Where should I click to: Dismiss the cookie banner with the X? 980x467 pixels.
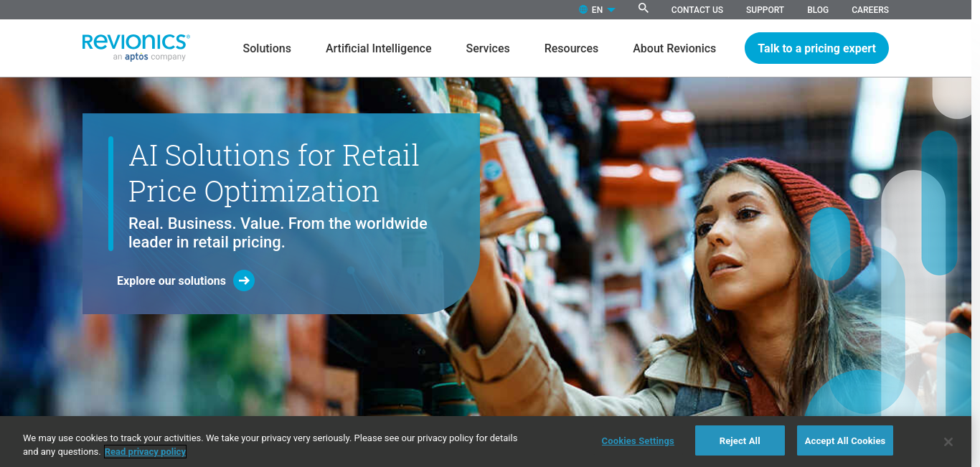click(948, 442)
